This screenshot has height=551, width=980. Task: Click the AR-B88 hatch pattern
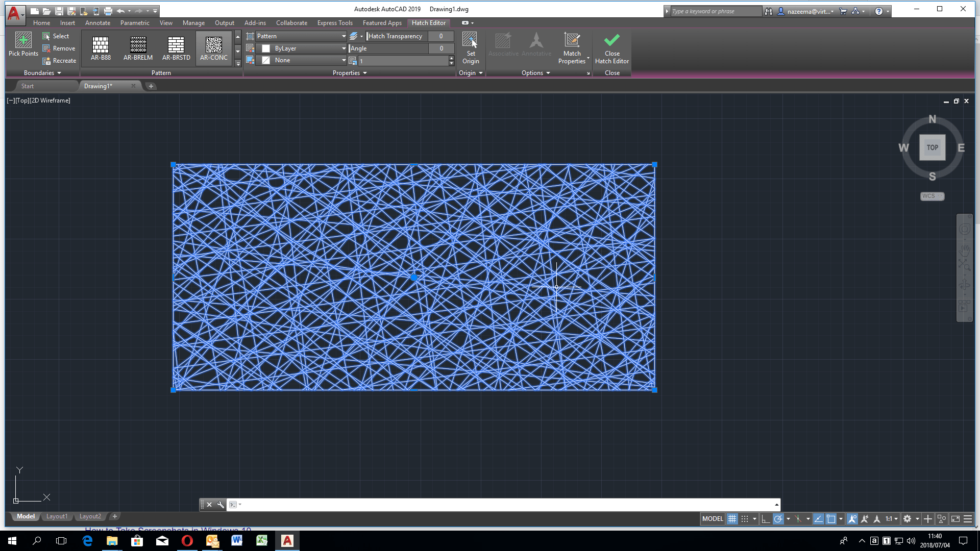point(101,46)
